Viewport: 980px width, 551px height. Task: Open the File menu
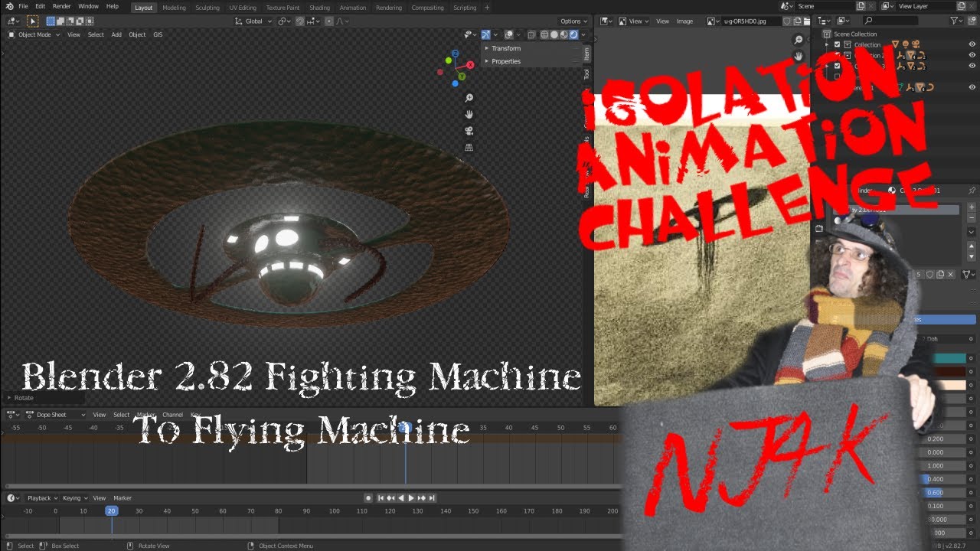point(23,6)
